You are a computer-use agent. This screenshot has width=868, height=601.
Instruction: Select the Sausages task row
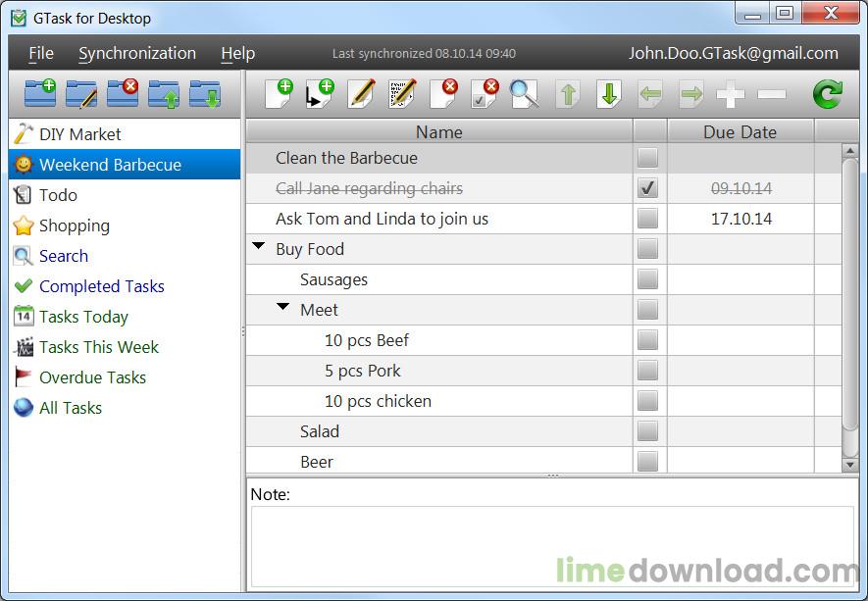[543, 279]
